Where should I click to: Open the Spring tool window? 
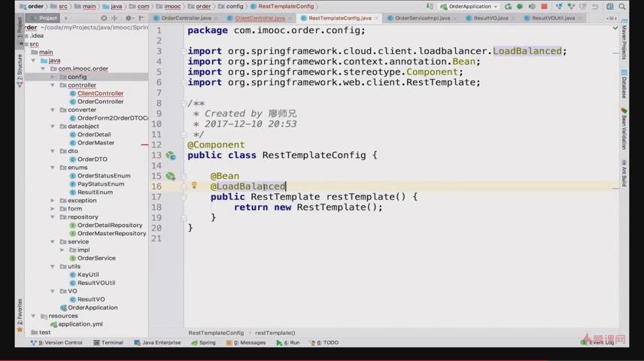(x=203, y=342)
